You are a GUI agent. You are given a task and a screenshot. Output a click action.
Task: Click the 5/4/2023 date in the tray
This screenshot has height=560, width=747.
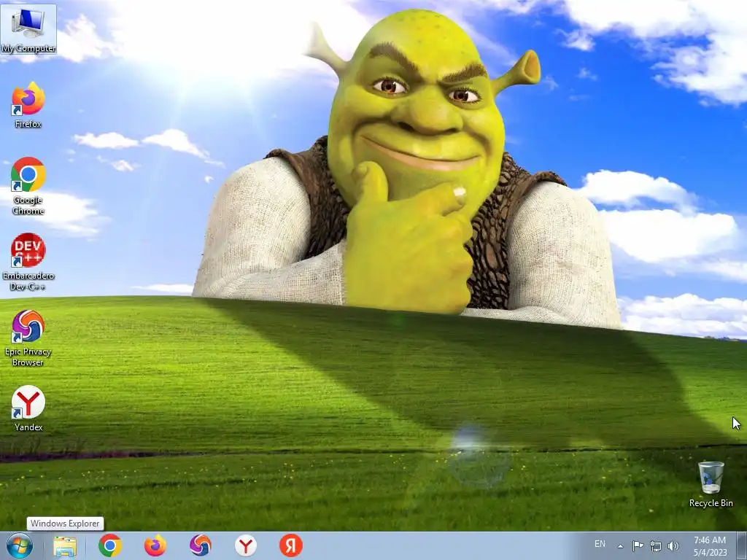(x=710, y=553)
